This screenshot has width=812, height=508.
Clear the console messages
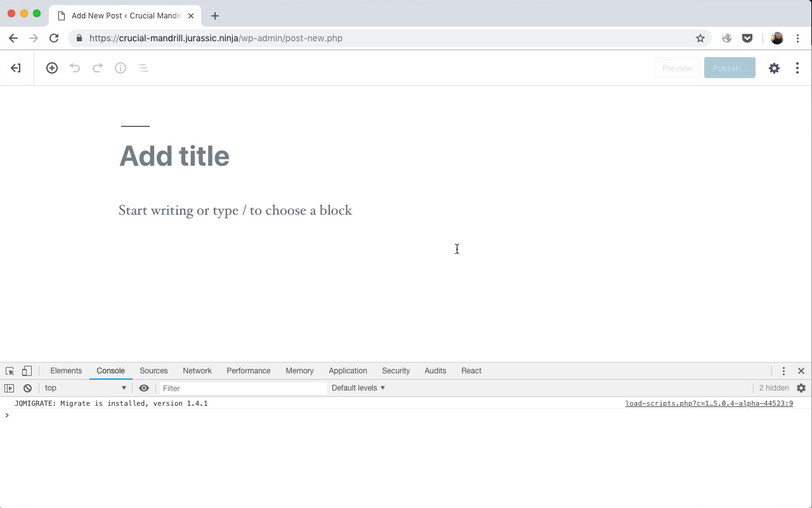27,388
